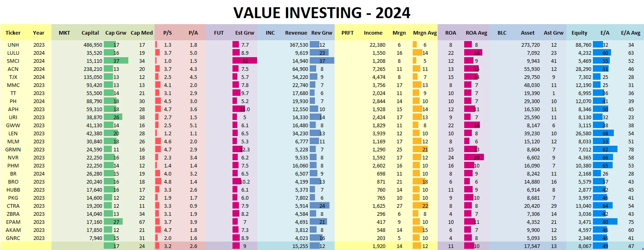Screen dimensions: 644x250
Task: Click the Ticker column header
Action: coord(13,33)
